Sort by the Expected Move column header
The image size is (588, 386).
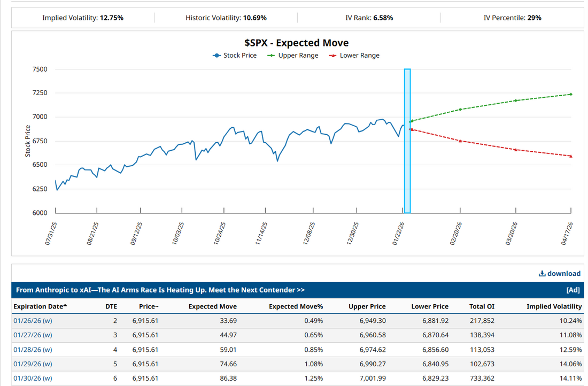pyautogui.click(x=212, y=306)
